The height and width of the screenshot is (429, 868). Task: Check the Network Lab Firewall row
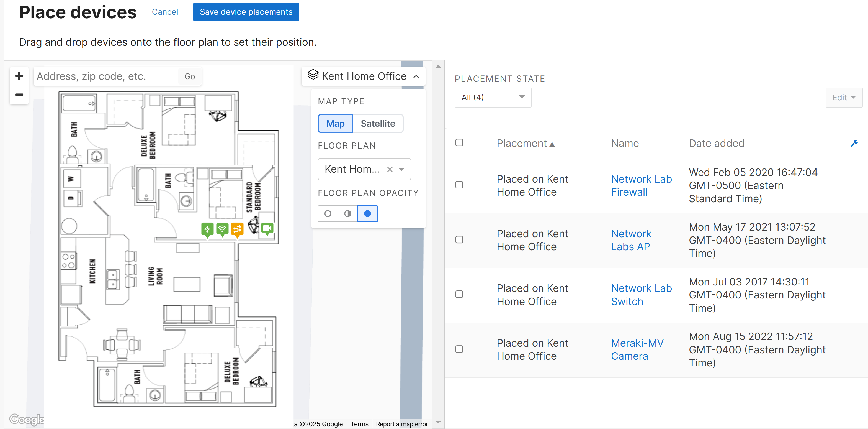coord(459,185)
